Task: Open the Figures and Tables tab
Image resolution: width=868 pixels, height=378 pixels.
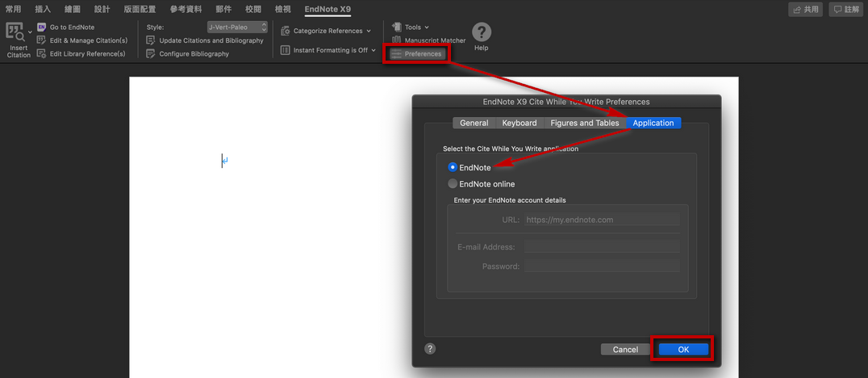Action: pyautogui.click(x=585, y=123)
